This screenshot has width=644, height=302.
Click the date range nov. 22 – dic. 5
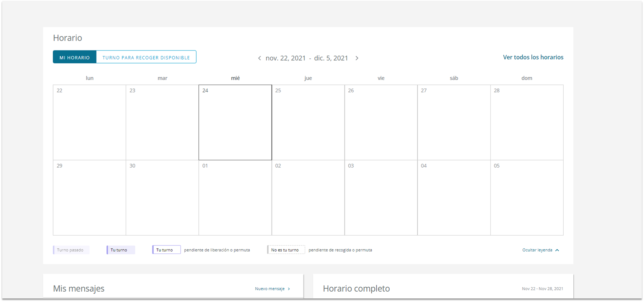307,58
